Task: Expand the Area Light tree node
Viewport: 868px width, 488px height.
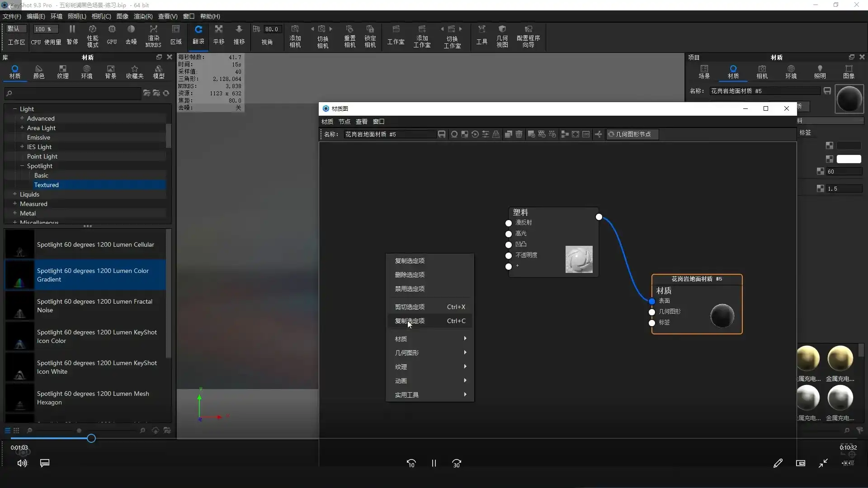Action: pos(22,128)
